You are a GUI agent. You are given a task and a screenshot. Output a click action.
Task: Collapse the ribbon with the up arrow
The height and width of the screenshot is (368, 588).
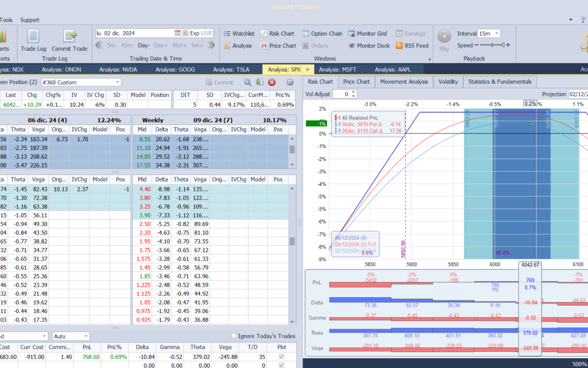click(x=571, y=20)
